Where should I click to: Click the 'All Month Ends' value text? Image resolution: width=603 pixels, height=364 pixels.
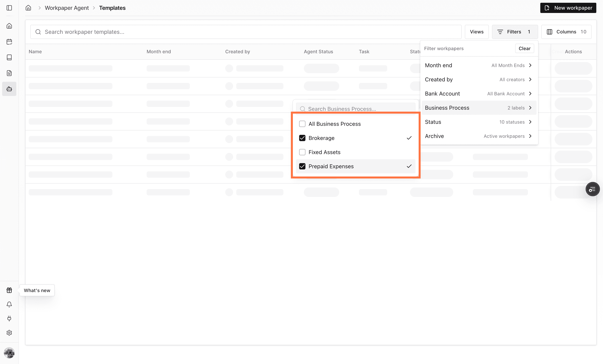[508, 65]
